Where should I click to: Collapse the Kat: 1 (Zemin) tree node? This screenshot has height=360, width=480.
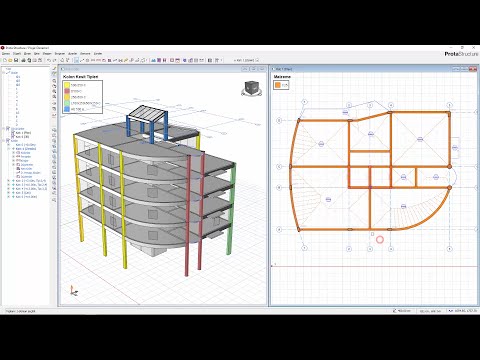point(8,149)
